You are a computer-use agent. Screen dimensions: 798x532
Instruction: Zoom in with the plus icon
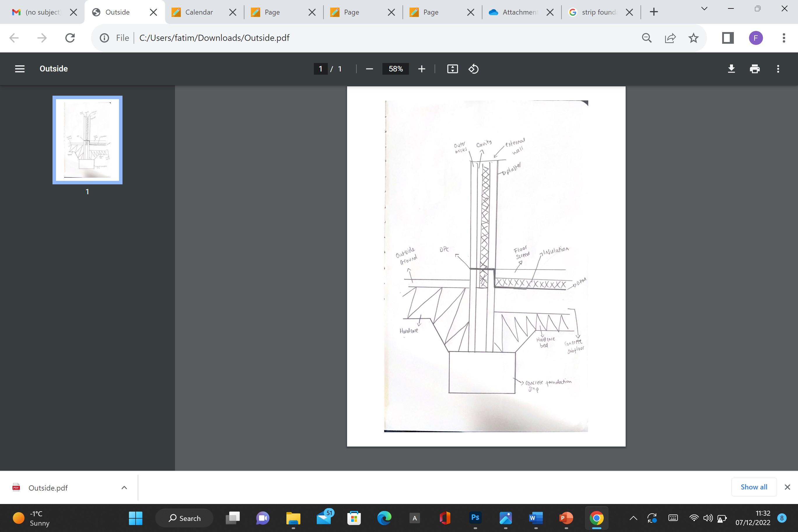click(x=421, y=69)
